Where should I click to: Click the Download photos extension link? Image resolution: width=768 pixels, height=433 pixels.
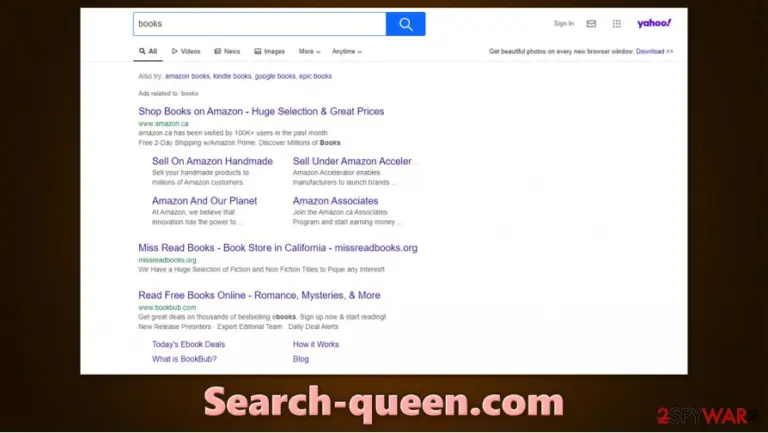tap(654, 51)
